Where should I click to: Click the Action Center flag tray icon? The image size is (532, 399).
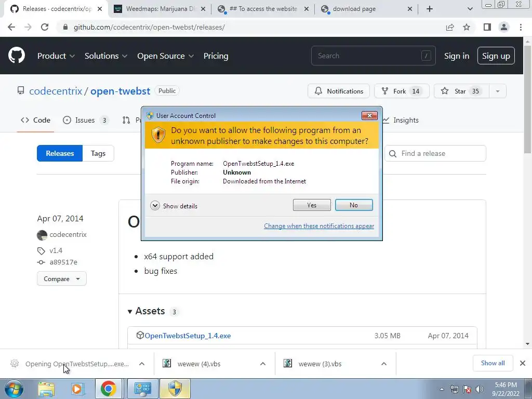coord(467,389)
